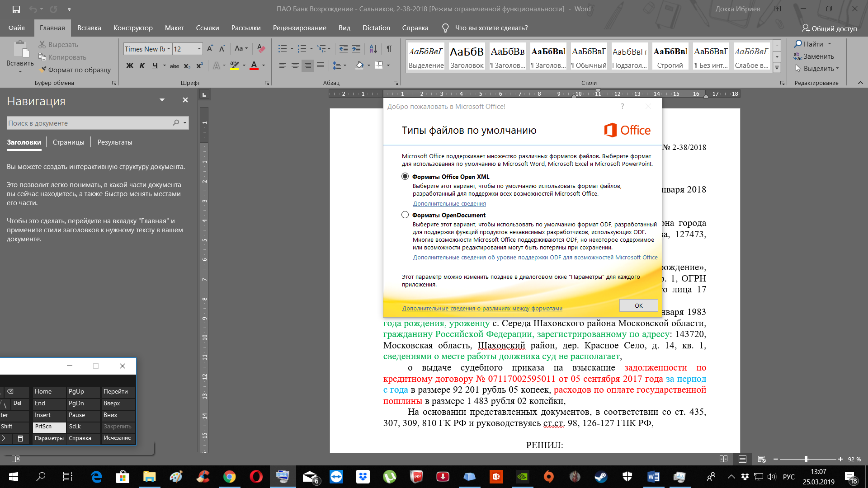The width and height of the screenshot is (868, 488).
Task: Toggle PrtScn key on on-screen keyboard
Action: pos(49,427)
